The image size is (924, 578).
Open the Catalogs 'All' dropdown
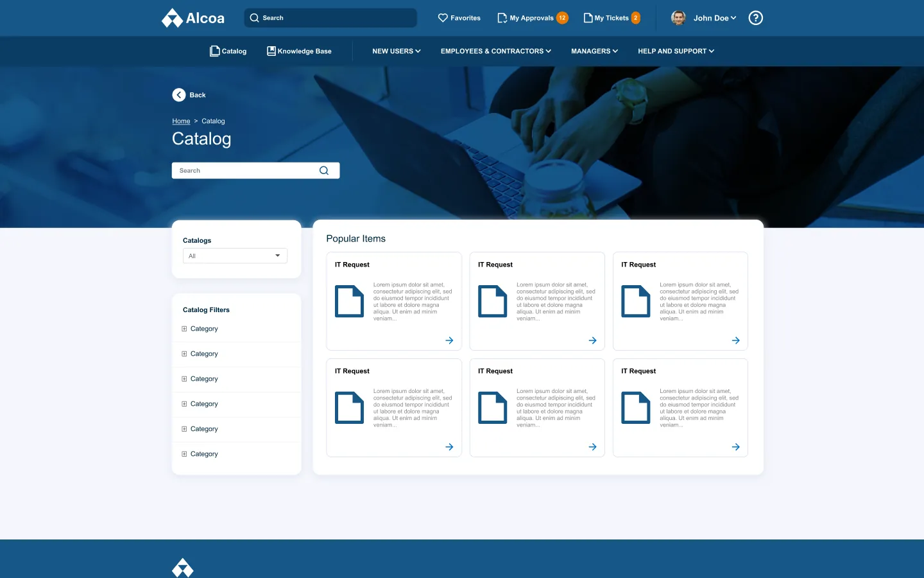click(235, 256)
